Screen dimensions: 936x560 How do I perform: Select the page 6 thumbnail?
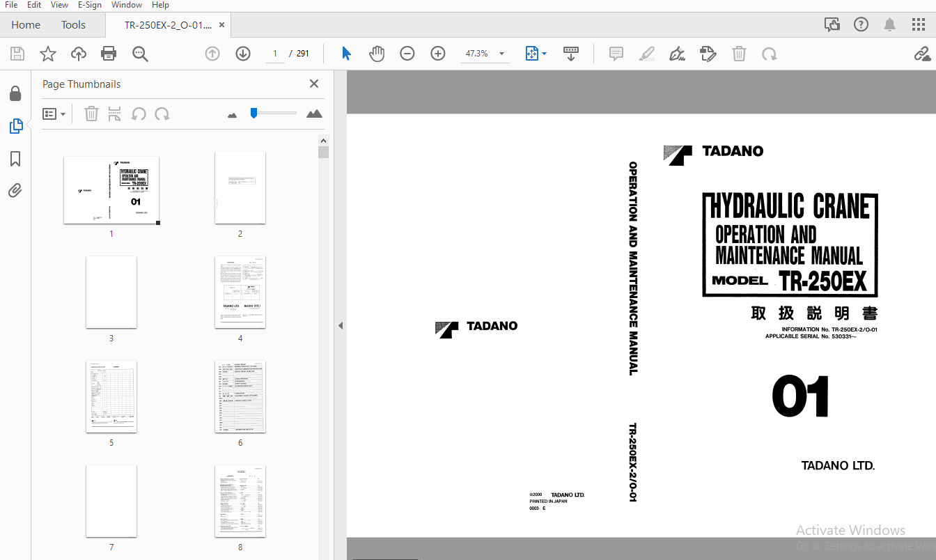coord(240,397)
